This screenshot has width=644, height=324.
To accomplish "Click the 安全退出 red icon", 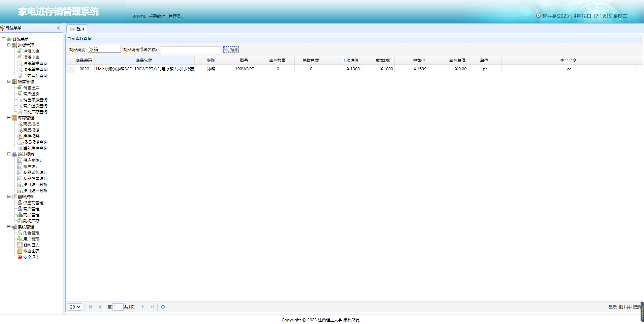I will (x=20, y=257).
